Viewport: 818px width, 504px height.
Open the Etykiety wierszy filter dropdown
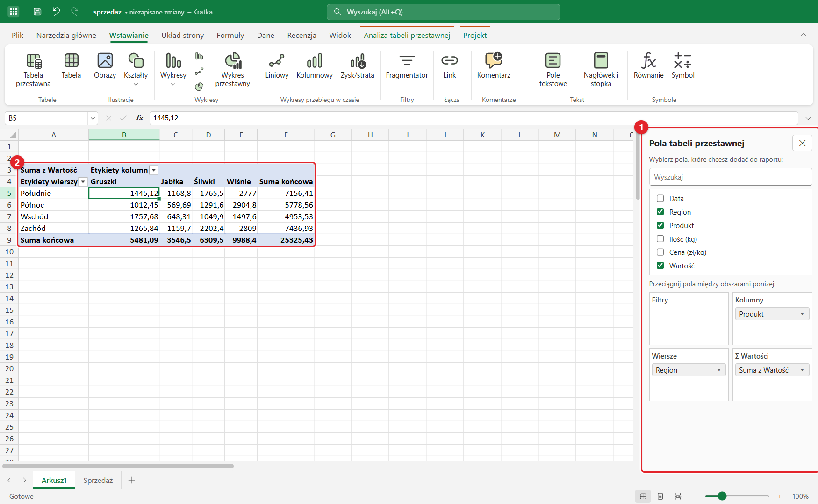click(x=83, y=182)
